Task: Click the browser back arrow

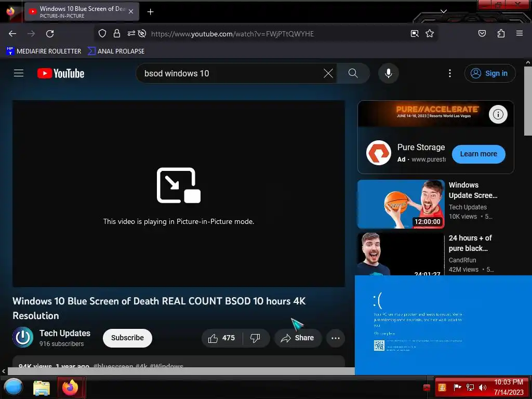Action: click(x=12, y=34)
